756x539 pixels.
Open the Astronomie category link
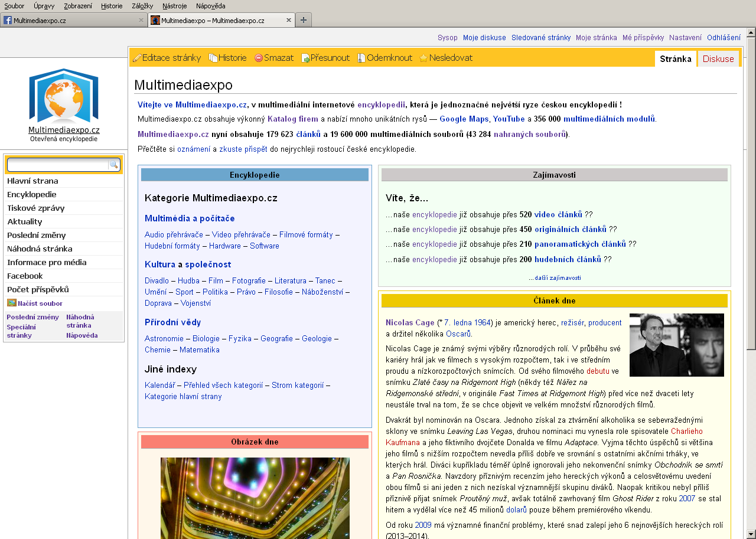[x=164, y=338]
